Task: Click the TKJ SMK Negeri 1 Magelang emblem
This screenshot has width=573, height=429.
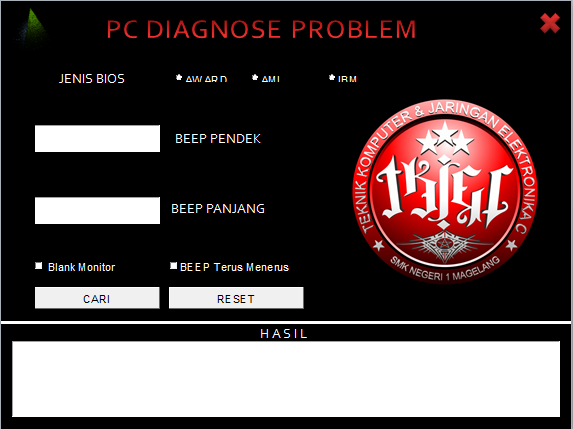Action: (x=445, y=191)
